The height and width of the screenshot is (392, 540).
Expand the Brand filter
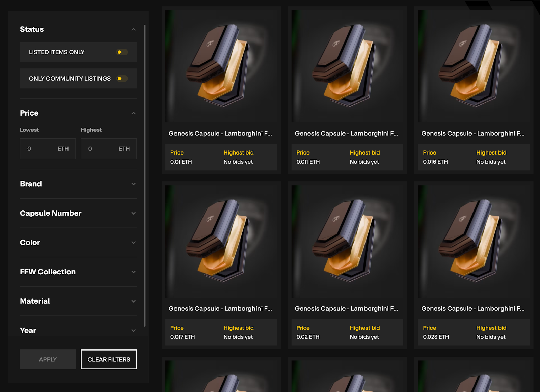point(133,184)
